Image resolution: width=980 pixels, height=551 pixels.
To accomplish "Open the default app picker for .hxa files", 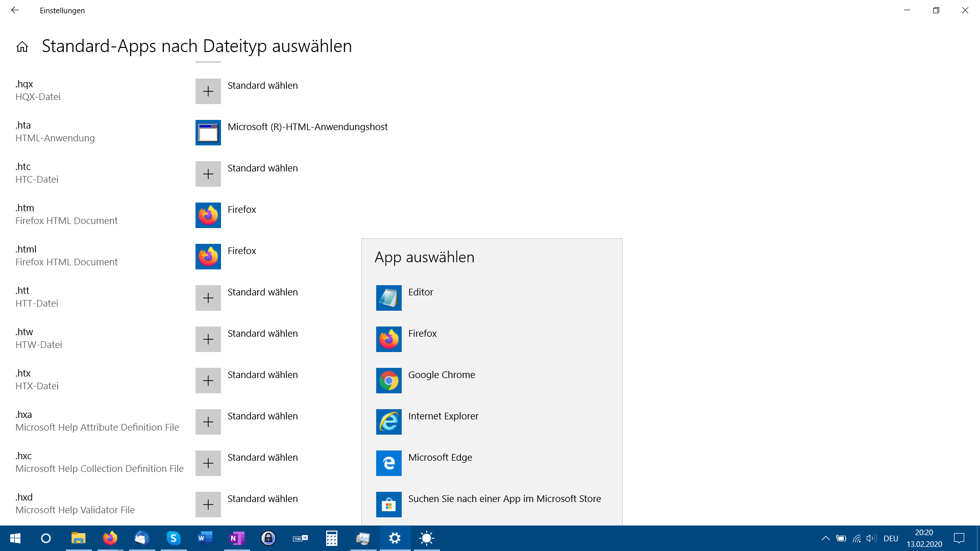I will pos(208,422).
